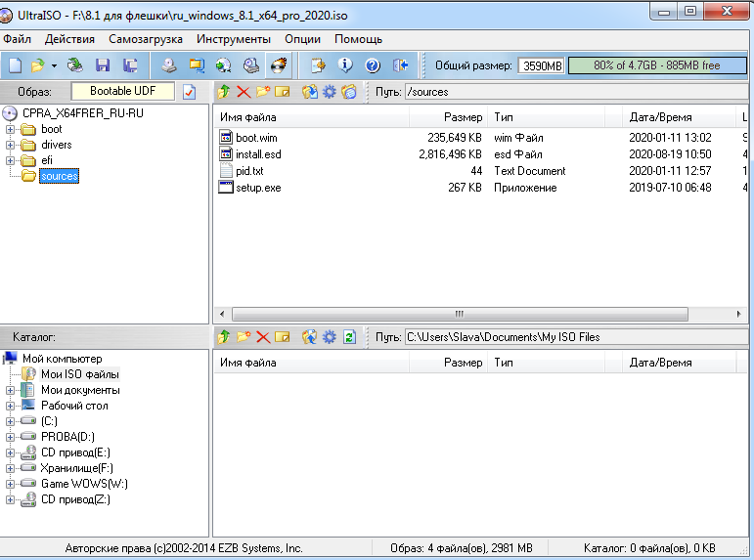Click the Open image folder icon

point(37,65)
